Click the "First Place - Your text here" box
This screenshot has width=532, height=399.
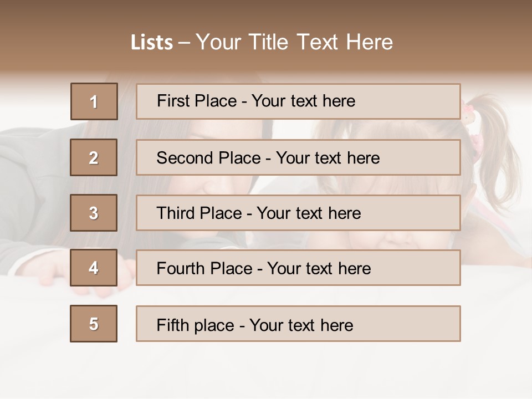(298, 101)
